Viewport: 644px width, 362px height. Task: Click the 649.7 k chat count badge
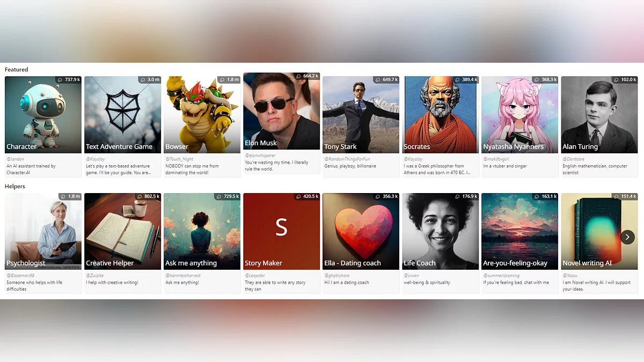(386, 79)
